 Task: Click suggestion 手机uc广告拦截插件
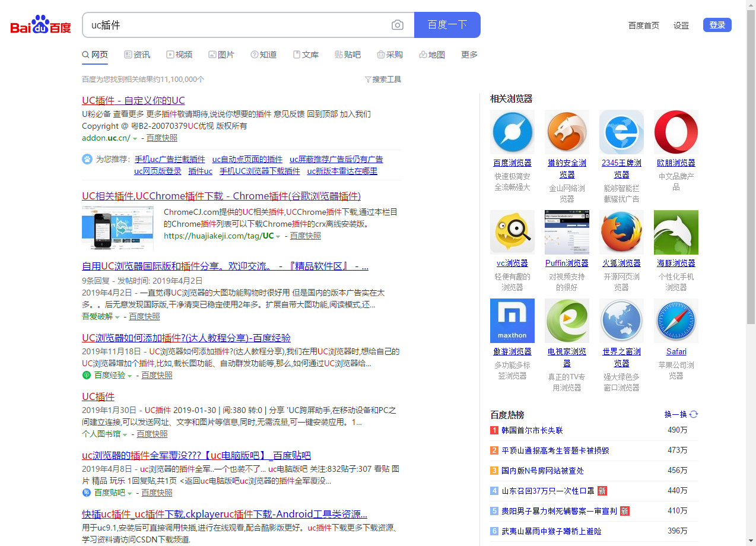(170, 159)
